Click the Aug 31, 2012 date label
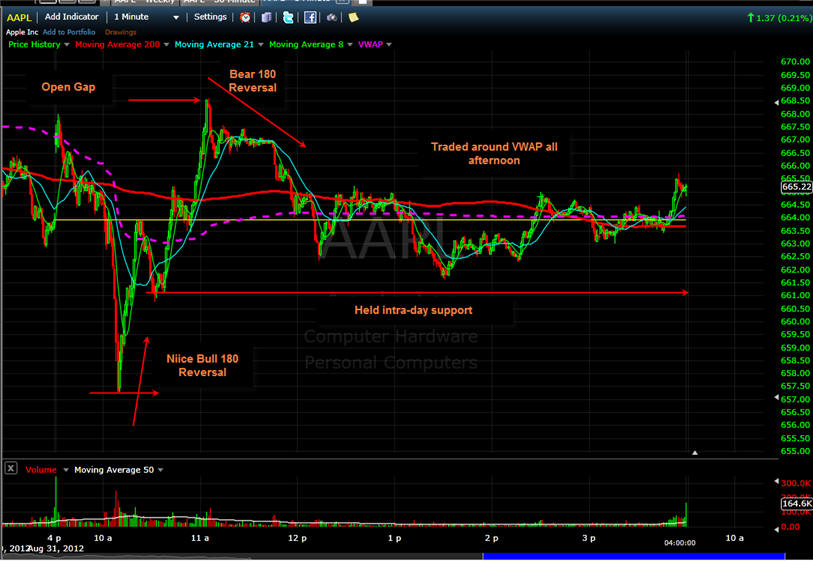 (55, 548)
